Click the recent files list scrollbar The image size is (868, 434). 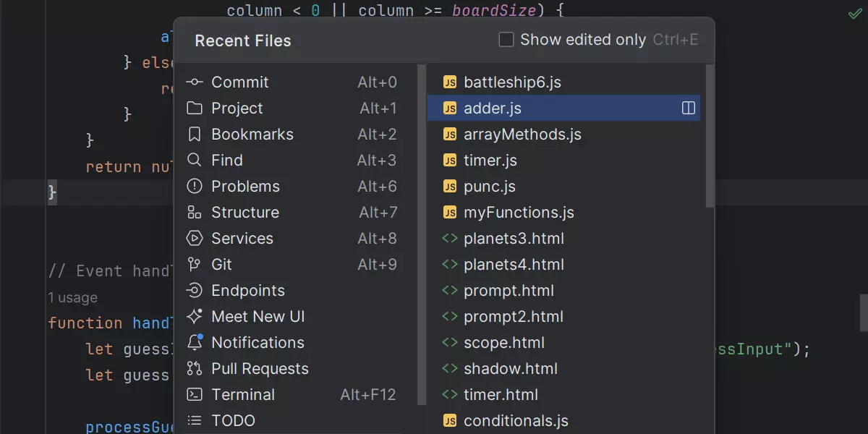[710, 136]
